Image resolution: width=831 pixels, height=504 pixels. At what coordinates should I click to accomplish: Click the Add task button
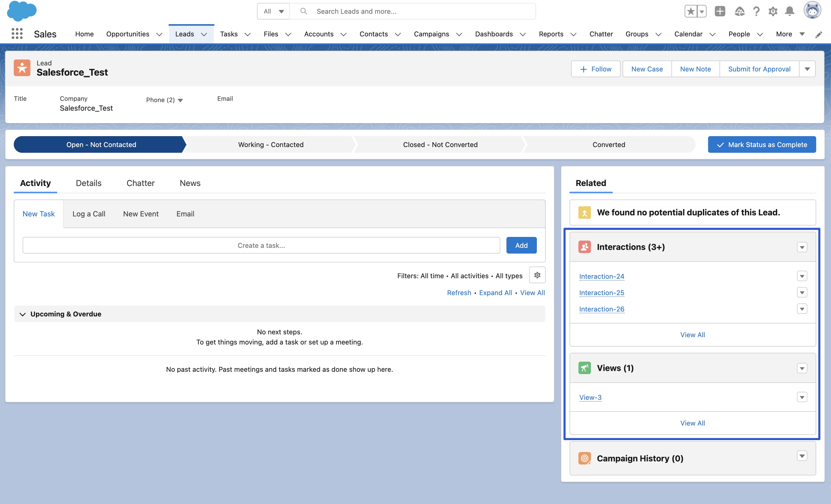[x=522, y=245]
